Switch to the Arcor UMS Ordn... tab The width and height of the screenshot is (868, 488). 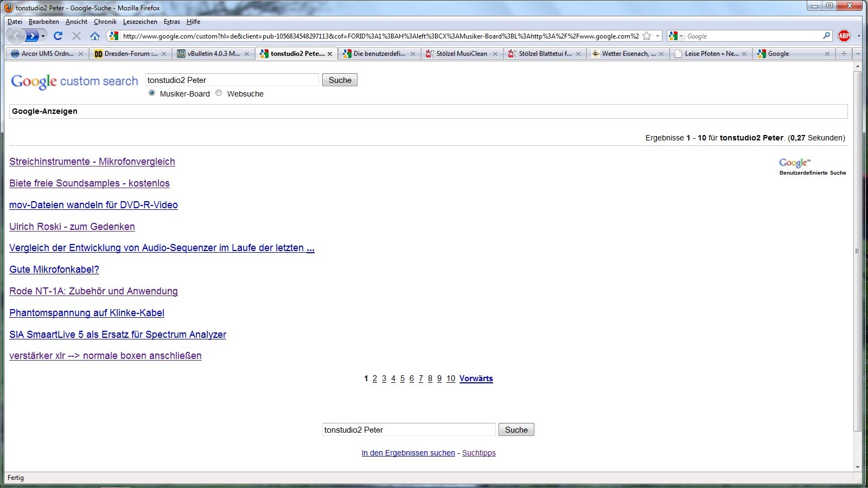click(x=47, y=54)
